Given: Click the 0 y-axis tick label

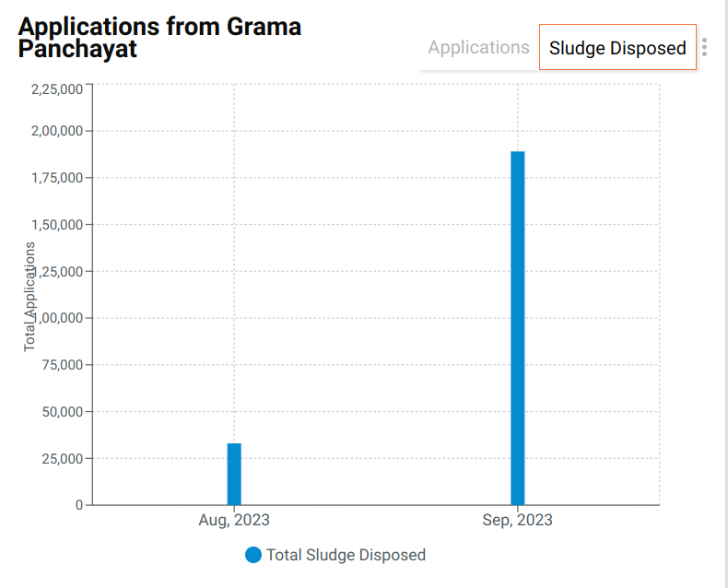Looking at the screenshot, I should coord(79,505).
